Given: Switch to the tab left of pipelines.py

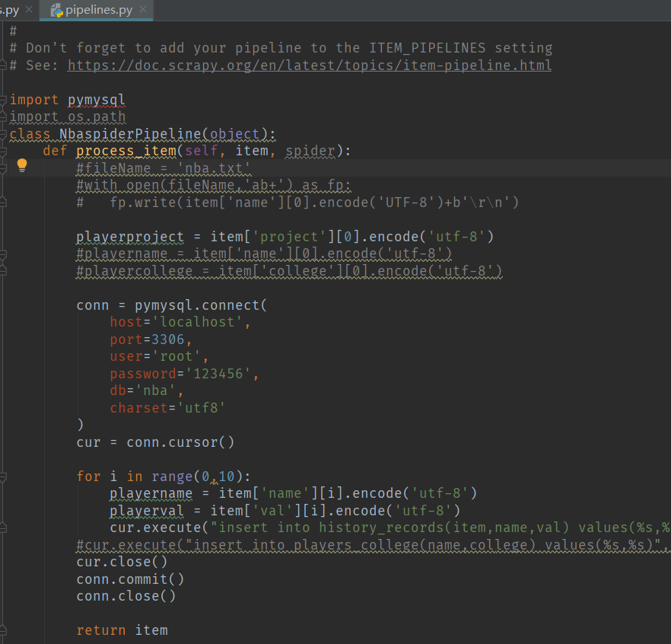Looking at the screenshot, I should coord(11,11).
